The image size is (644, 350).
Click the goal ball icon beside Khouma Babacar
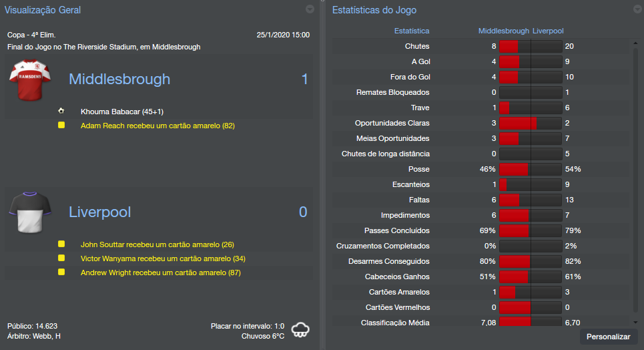click(x=61, y=111)
